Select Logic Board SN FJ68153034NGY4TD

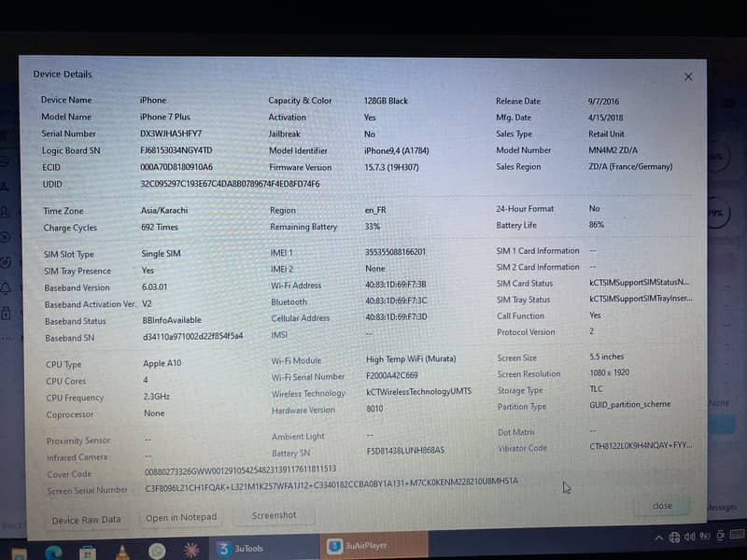176,150
